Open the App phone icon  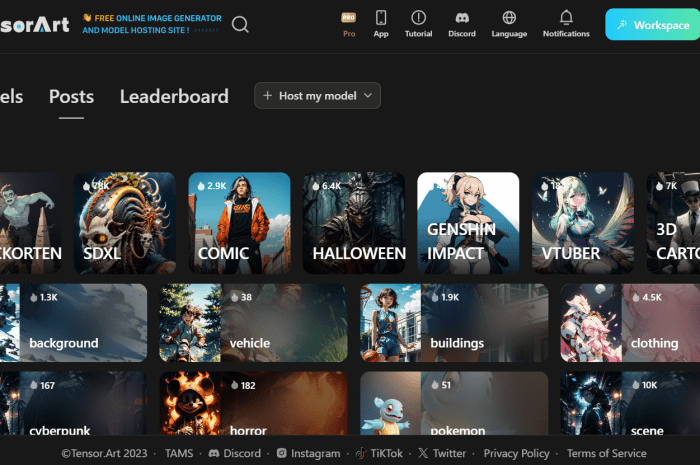coord(381,24)
